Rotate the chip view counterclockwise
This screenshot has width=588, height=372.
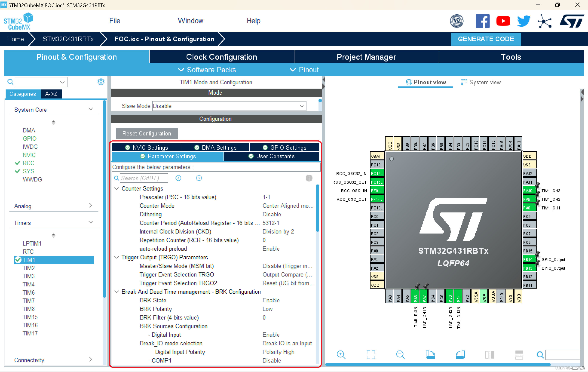click(x=460, y=355)
